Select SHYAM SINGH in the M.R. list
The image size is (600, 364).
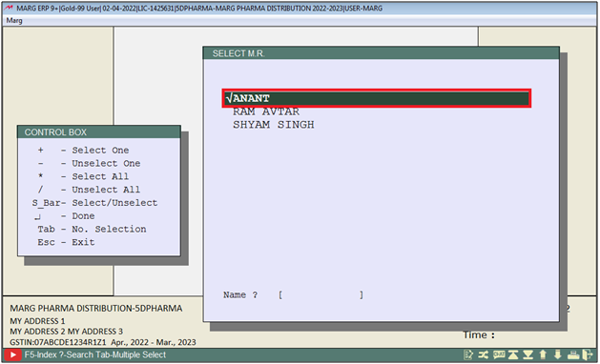coord(273,125)
